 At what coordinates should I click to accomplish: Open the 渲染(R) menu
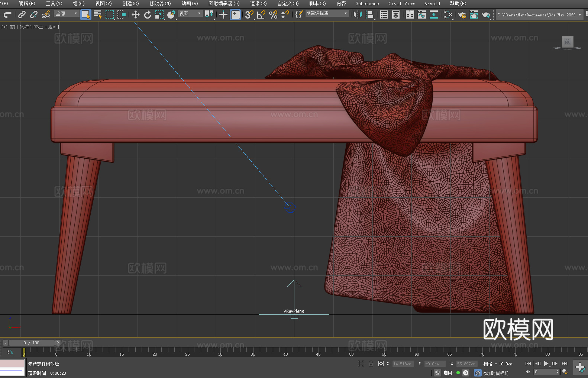click(258, 3)
